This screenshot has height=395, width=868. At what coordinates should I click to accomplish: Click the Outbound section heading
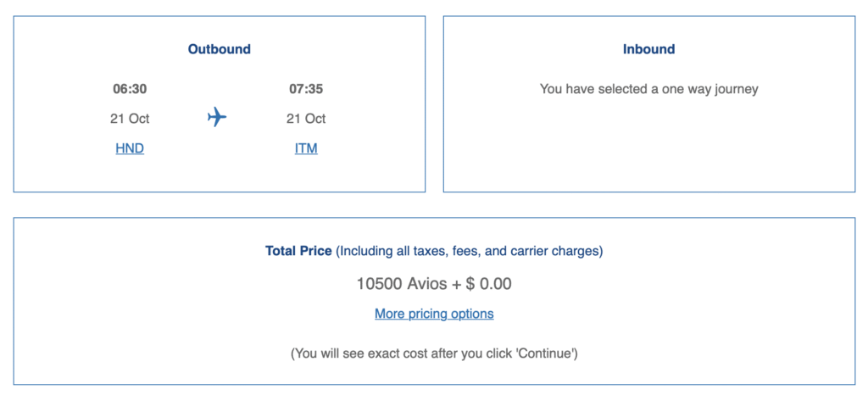pyautogui.click(x=220, y=49)
